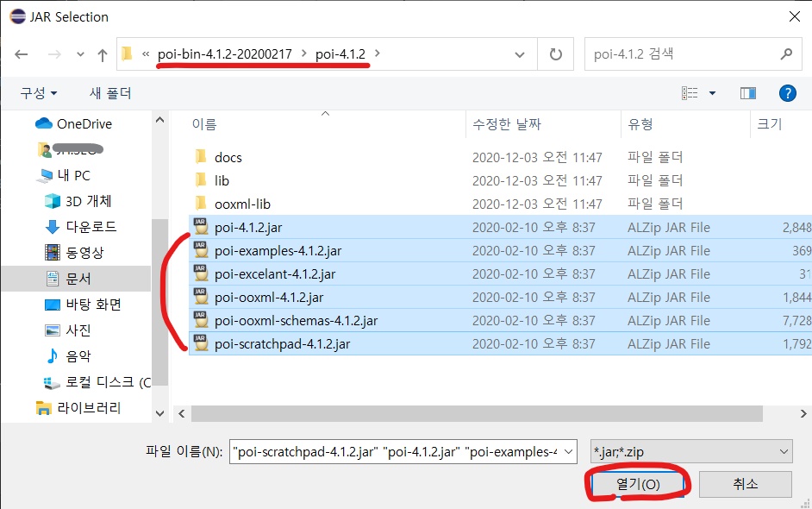The height and width of the screenshot is (509, 812).
Task: Go up one folder level
Action: click(103, 54)
